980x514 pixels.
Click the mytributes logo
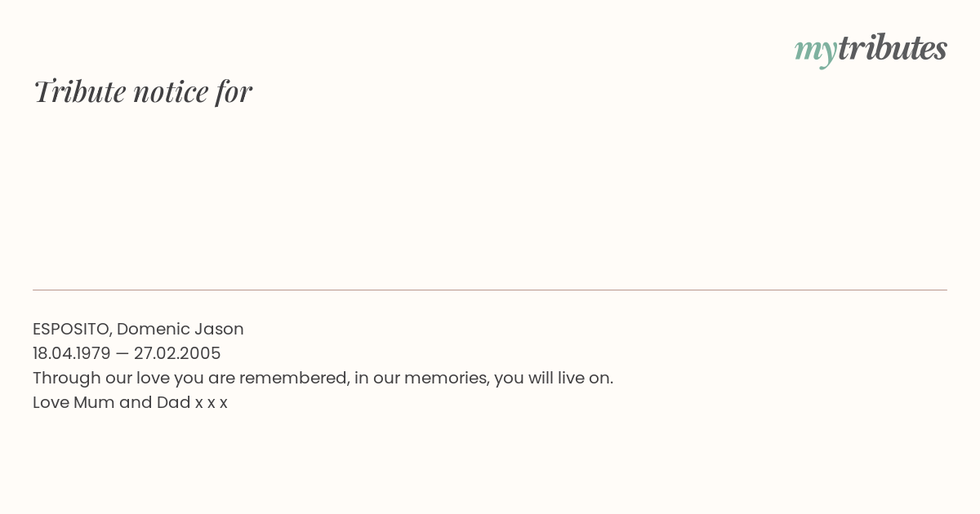click(x=871, y=50)
